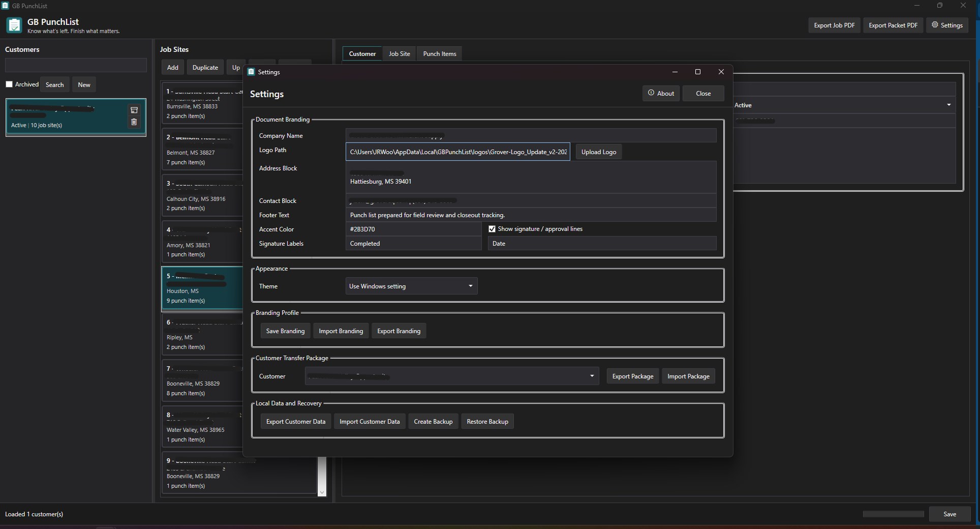
Task: Select job site 4 in Amory, MS
Action: tap(202, 242)
